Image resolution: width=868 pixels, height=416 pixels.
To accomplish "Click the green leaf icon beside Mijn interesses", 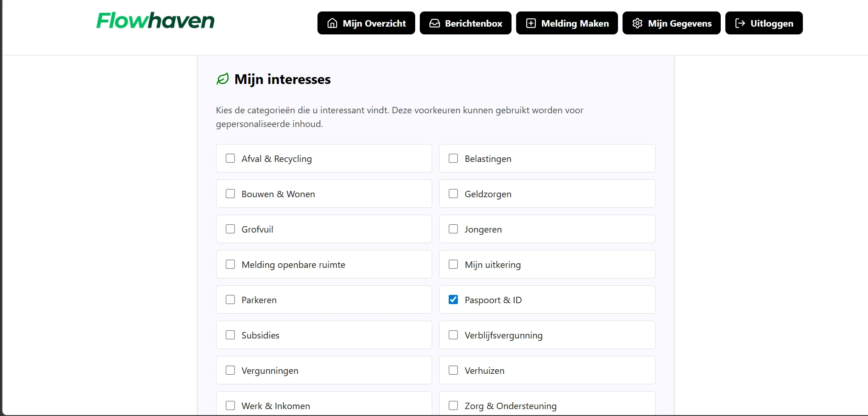I will (x=222, y=79).
